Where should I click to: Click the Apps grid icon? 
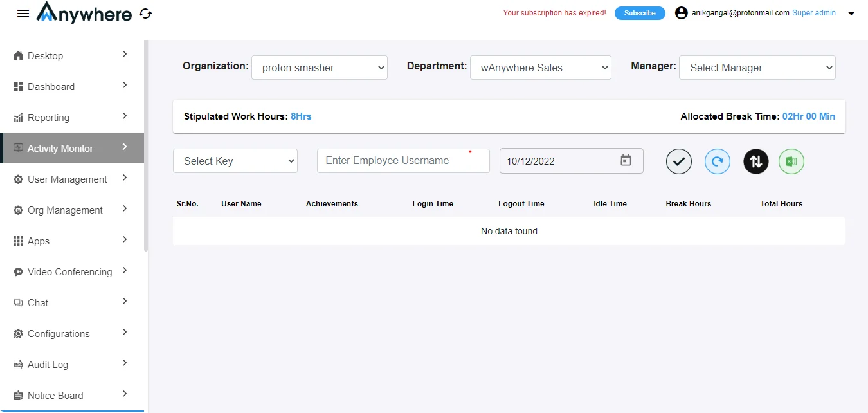click(x=18, y=241)
